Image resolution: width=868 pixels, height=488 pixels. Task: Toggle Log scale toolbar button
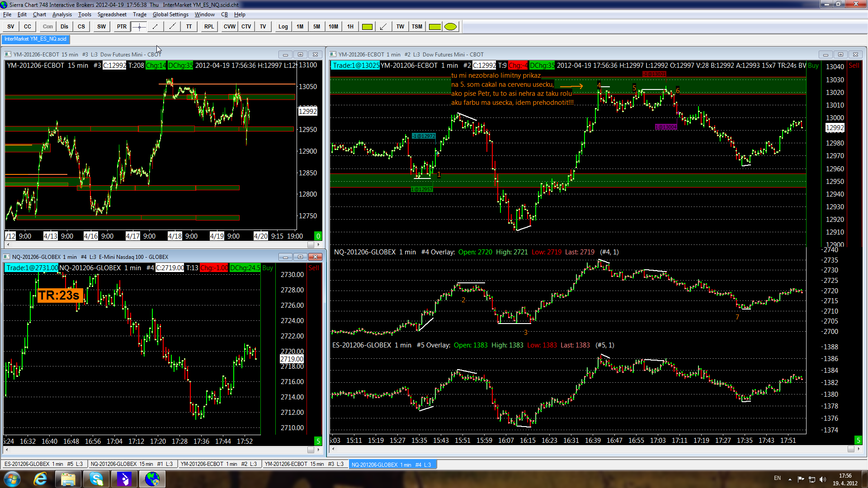pyautogui.click(x=283, y=27)
